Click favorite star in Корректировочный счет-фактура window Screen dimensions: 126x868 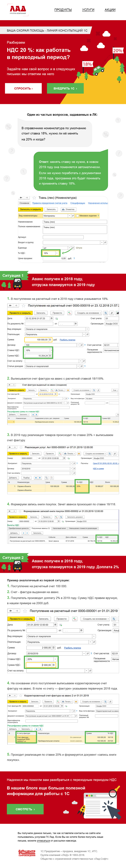click(21, 695)
